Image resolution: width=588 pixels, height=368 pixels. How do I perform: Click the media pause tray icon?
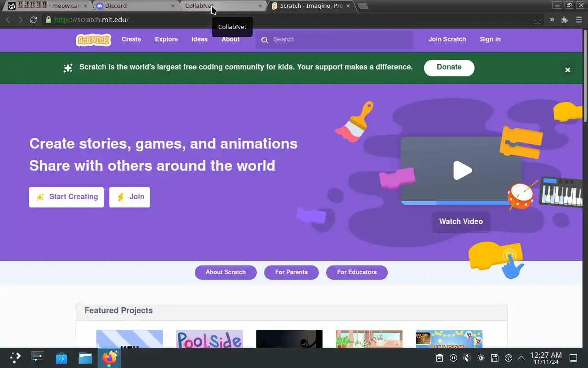click(453, 358)
